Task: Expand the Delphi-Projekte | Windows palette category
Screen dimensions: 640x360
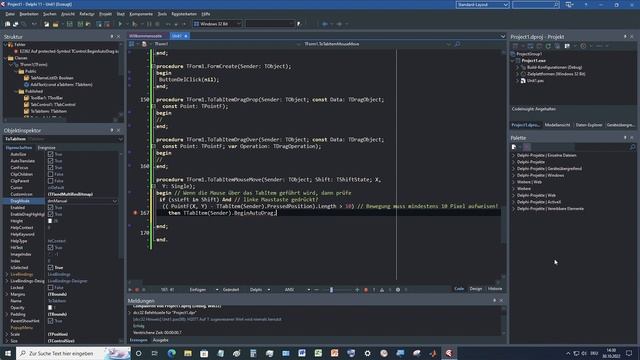Action: tap(514, 175)
